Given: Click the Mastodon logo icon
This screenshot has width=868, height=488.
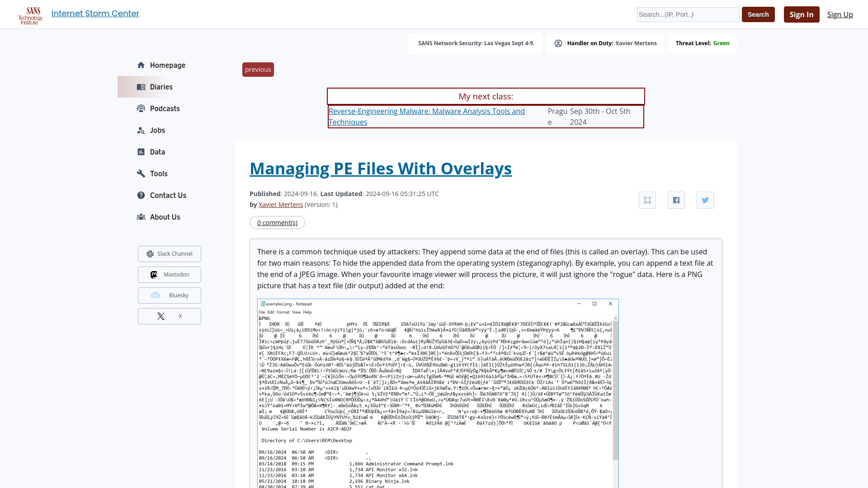Looking at the screenshot, I should [x=154, y=275].
